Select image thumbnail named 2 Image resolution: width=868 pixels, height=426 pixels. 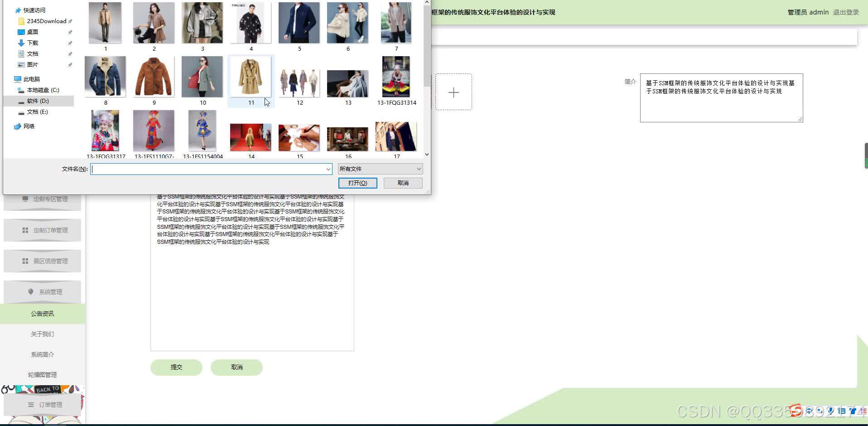[x=154, y=24]
